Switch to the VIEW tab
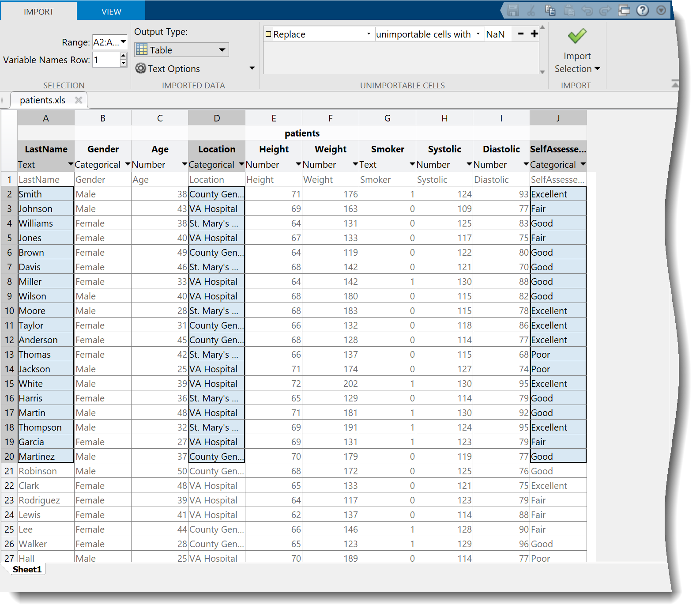Viewport: 700px width, 613px height. point(111,11)
